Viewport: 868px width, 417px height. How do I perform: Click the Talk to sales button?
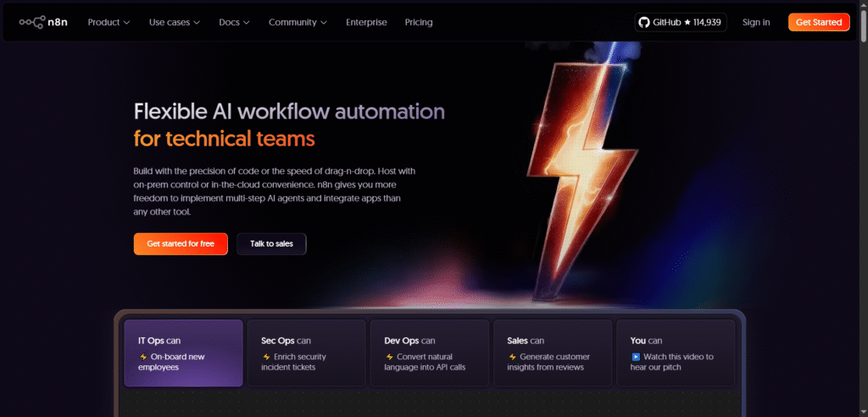(271, 243)
